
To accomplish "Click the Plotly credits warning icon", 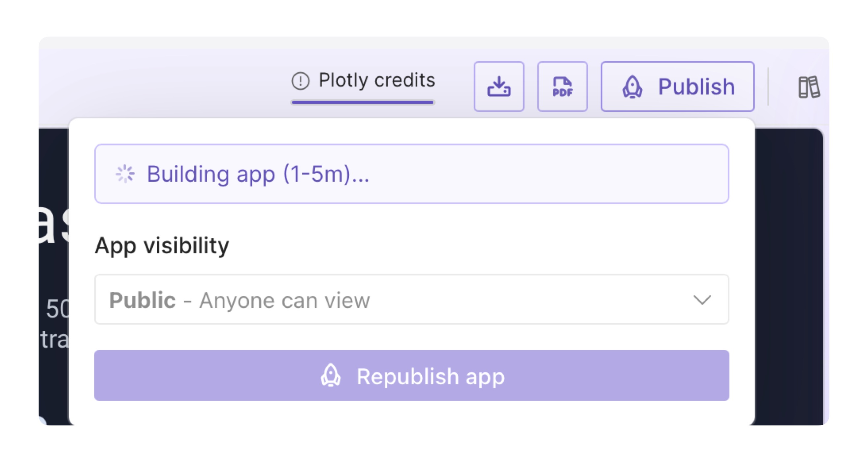I will [x=300, y=81].
